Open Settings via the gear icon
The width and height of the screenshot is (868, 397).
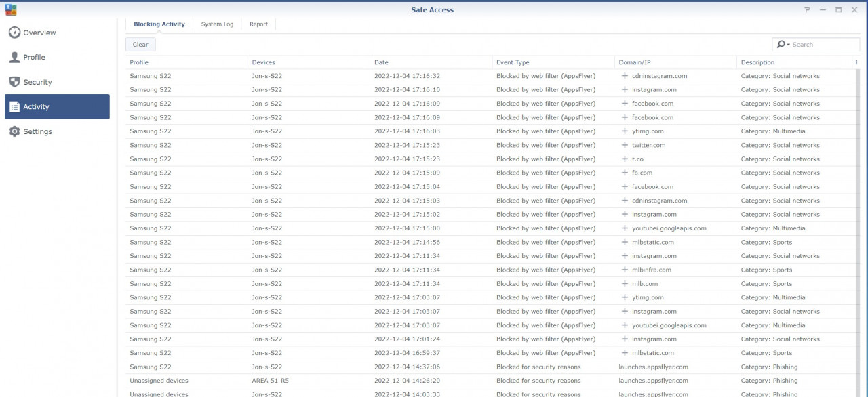[x=14, y=131]
